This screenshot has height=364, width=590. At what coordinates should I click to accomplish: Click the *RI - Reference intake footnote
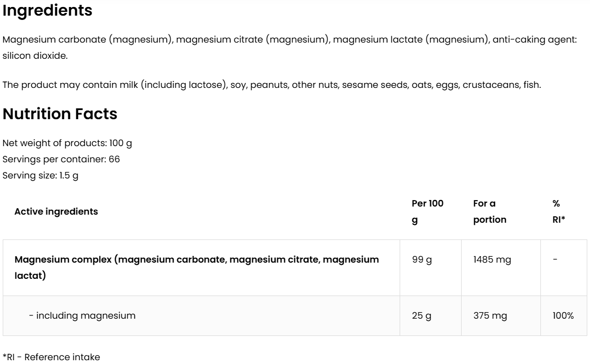pos(51,357)
